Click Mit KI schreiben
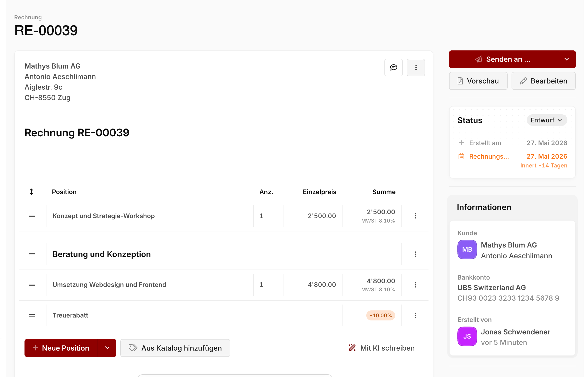 click(381, 348)
